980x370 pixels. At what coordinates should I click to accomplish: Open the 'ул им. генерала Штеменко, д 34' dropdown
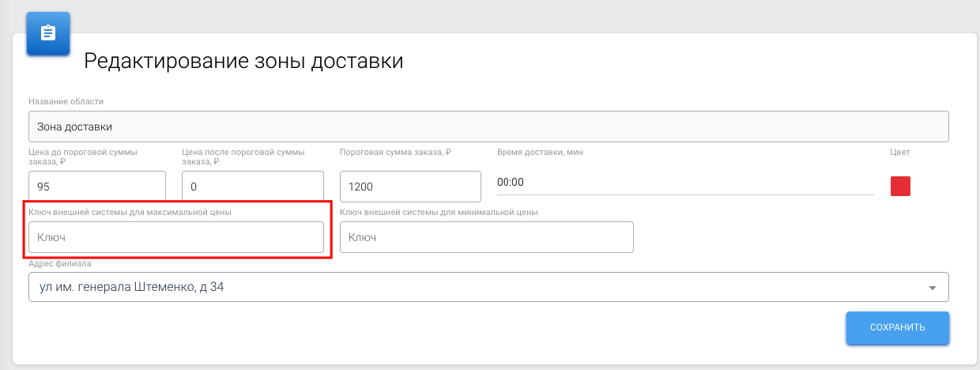click(474, 288)
